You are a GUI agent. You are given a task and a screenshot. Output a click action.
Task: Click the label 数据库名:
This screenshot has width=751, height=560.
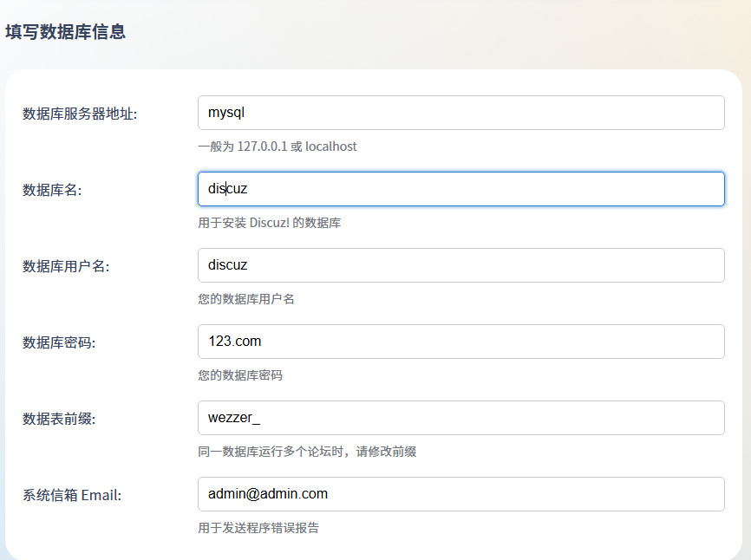[52, 190]
